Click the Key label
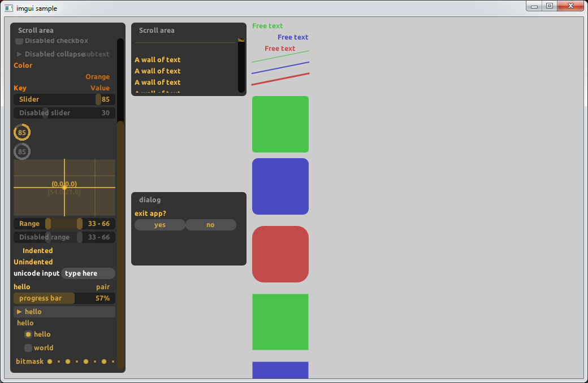 [20, 88]
